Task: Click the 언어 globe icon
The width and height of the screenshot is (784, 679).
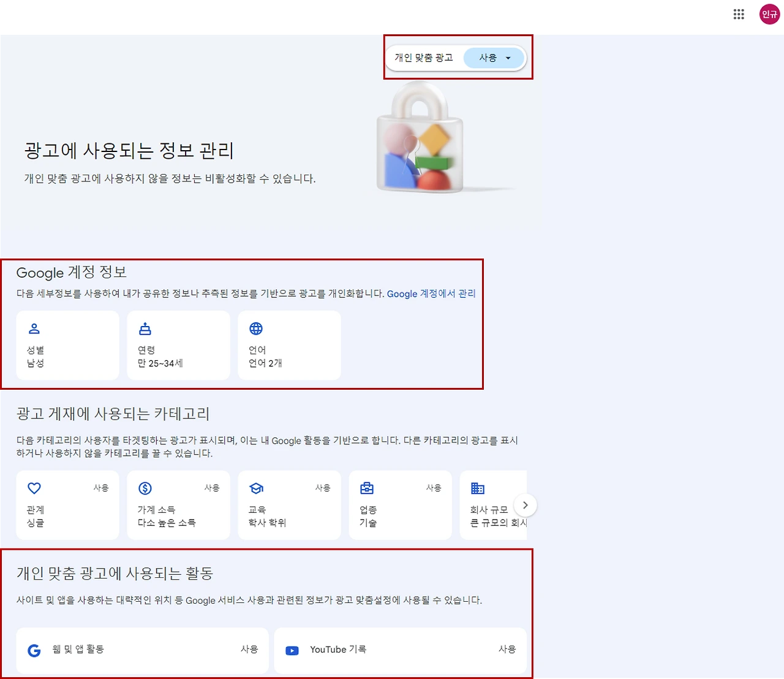Action: [256, 328]
